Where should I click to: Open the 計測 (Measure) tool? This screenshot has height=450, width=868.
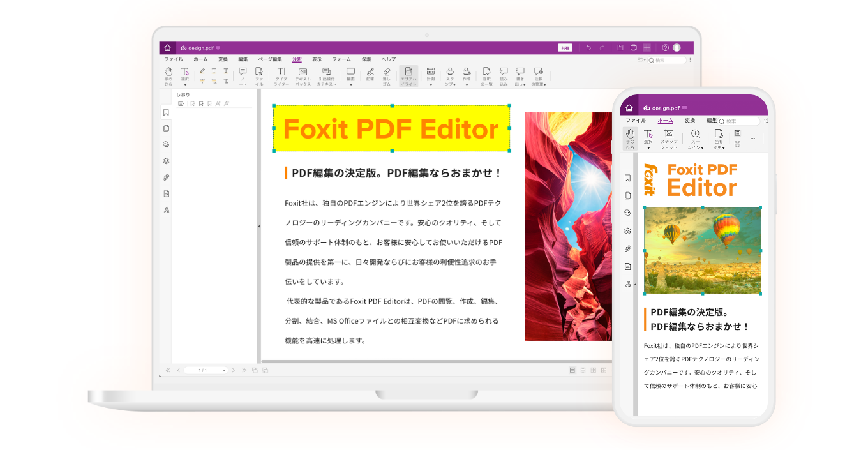coord(430,72)
